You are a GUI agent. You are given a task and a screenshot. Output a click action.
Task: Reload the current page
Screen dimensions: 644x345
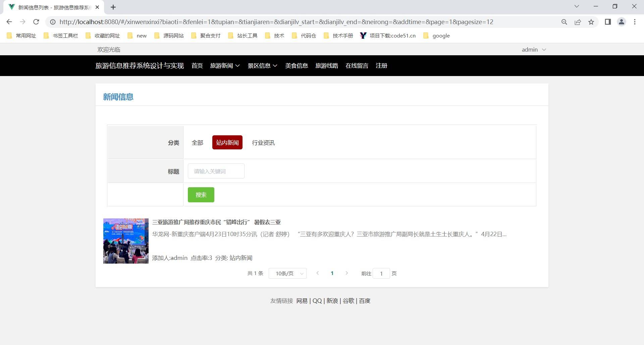(x=36, y=22)
